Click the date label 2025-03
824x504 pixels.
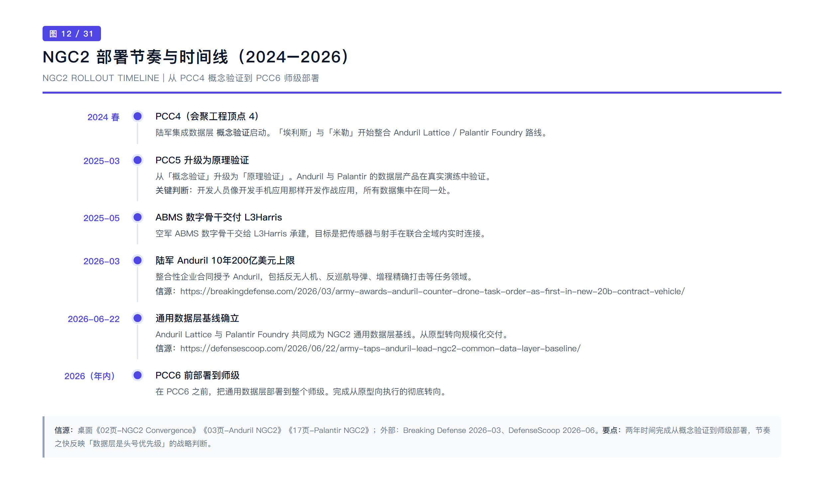pyautogui.click(x=101, y=161)
